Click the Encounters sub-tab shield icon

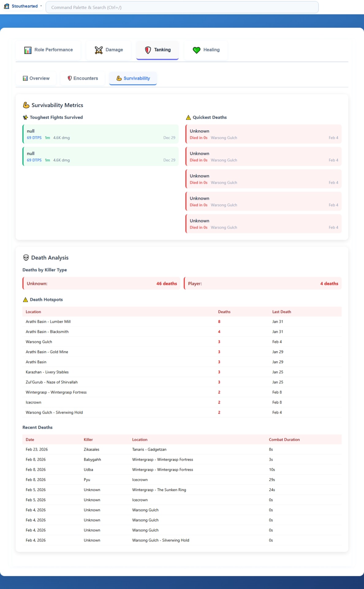[70, 78]
